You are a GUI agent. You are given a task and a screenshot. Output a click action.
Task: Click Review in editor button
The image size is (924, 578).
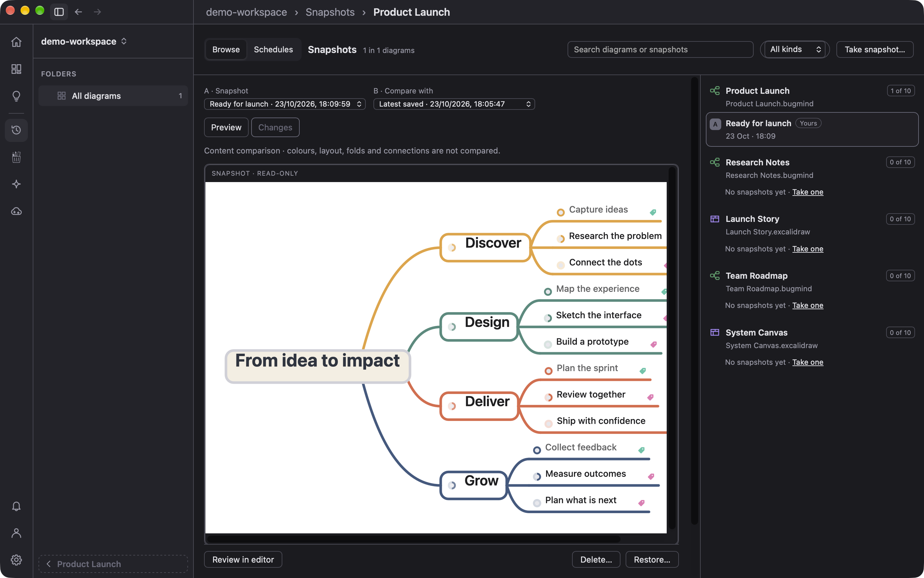[x=243, y=559]
